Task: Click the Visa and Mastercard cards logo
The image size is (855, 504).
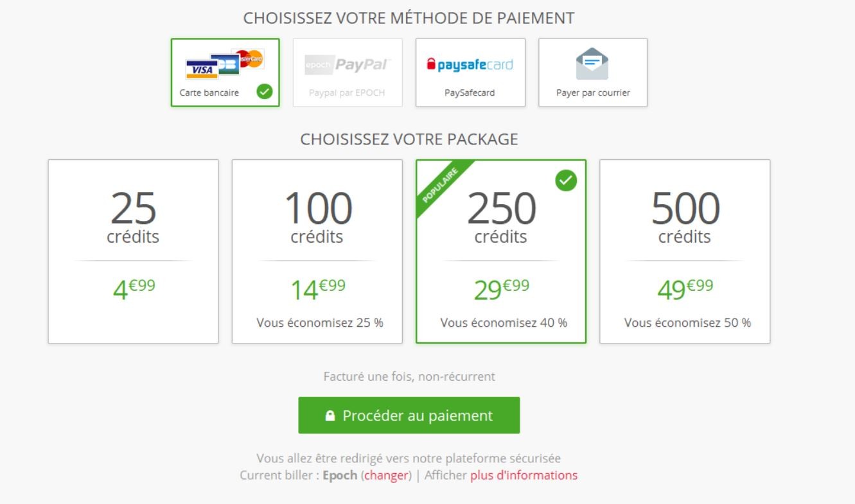Action: coord(225,64)
